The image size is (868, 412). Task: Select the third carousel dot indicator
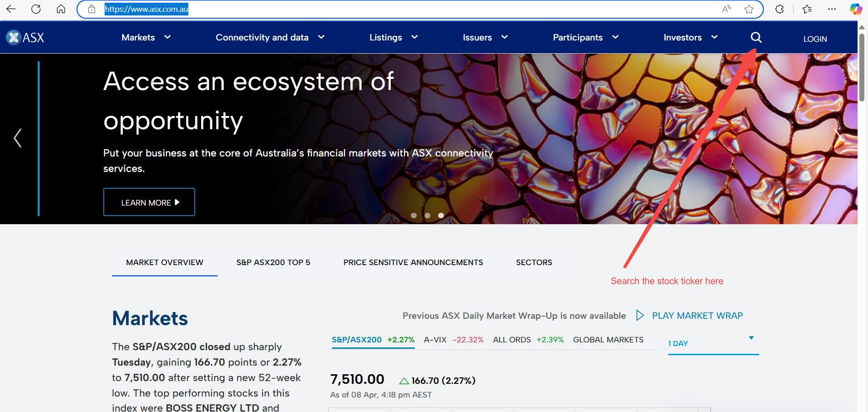point(441,216)
